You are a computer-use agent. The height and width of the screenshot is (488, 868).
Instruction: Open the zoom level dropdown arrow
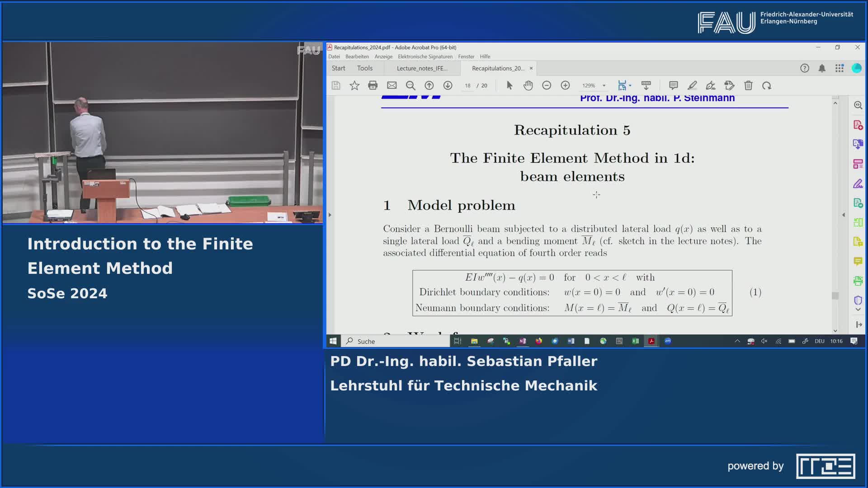(x=604, y=85)
